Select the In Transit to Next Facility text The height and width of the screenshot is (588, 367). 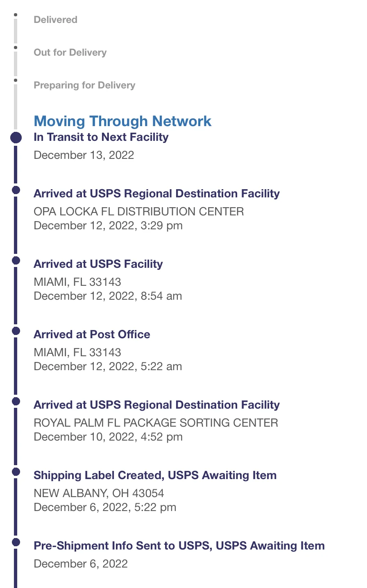pyautogui.click(x=101, y=137)
